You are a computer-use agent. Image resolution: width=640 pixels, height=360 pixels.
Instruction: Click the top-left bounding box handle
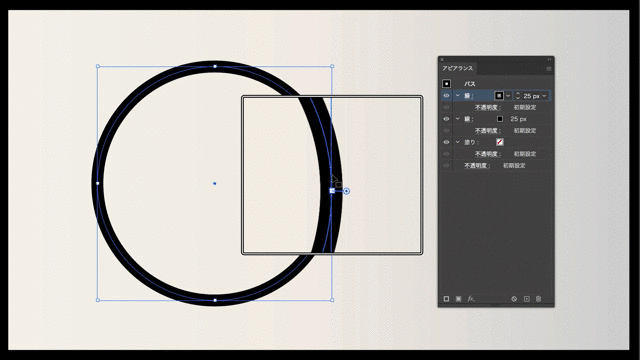pos(98,66)
